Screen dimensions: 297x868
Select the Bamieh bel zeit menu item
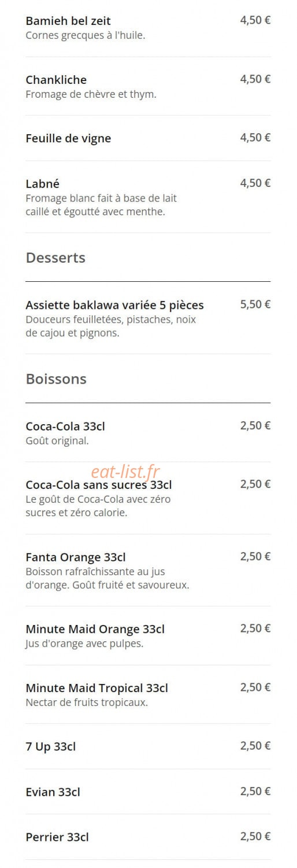[x=148, y=28]
